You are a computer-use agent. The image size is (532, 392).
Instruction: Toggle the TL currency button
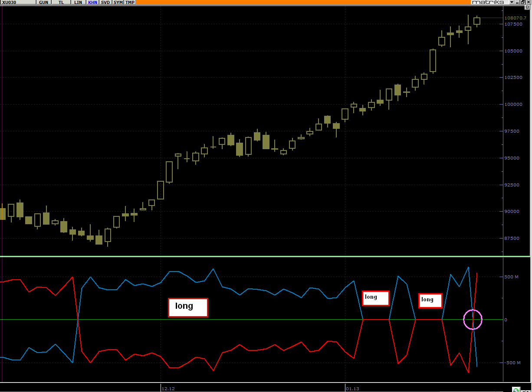pyautogui.click(x=61, y=2)
